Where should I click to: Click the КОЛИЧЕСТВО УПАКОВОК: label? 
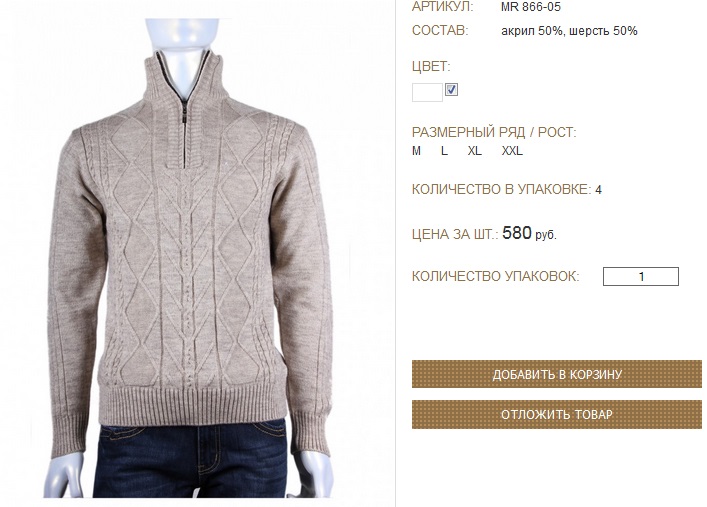click(496, 276)
